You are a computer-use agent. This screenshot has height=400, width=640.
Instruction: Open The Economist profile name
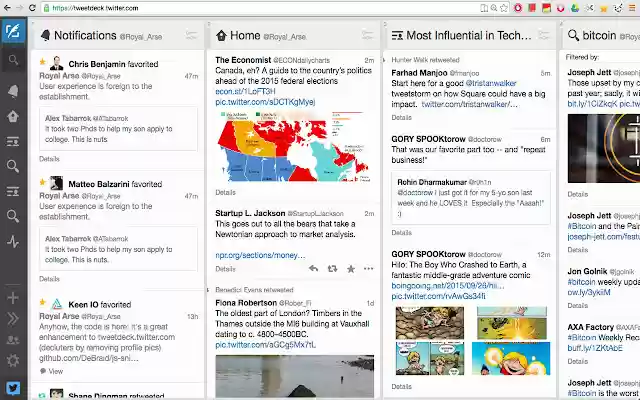243,60
